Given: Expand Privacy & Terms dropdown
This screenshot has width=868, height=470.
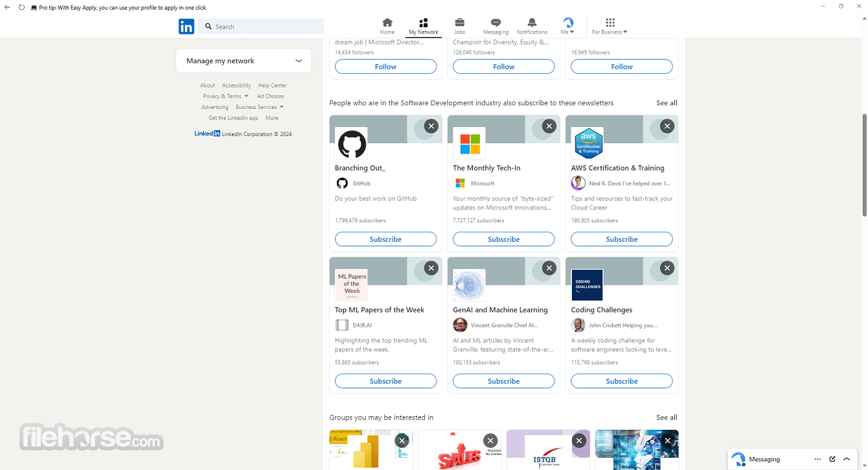Looking at the screenshot, I should (225, 97).
